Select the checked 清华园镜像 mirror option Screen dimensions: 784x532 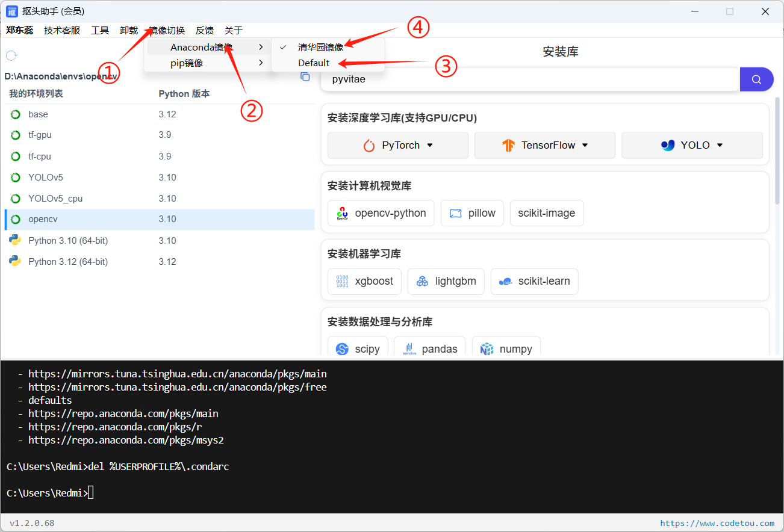(x=328, y=47)
